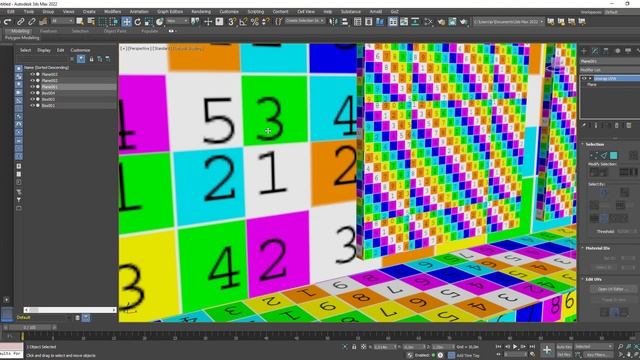Select the Unlink Selection tool
The height and width of the screenshot is (360, 640).
tap(31, 22)
